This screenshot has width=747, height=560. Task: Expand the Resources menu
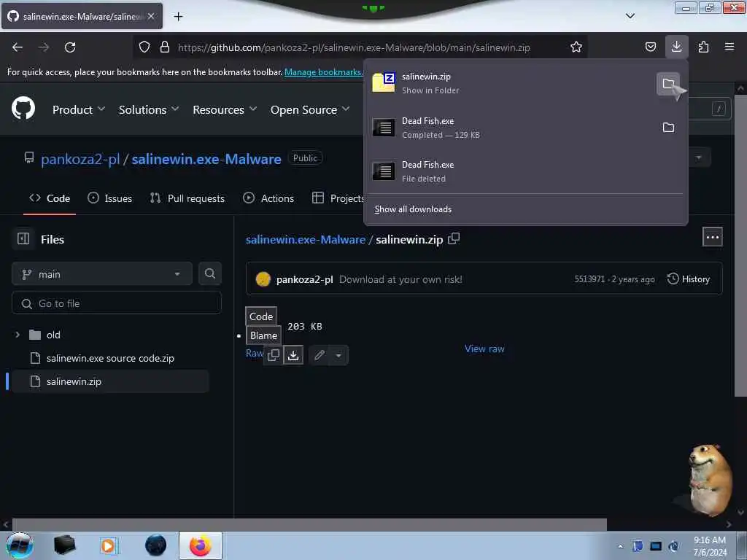tap(225, 109)
